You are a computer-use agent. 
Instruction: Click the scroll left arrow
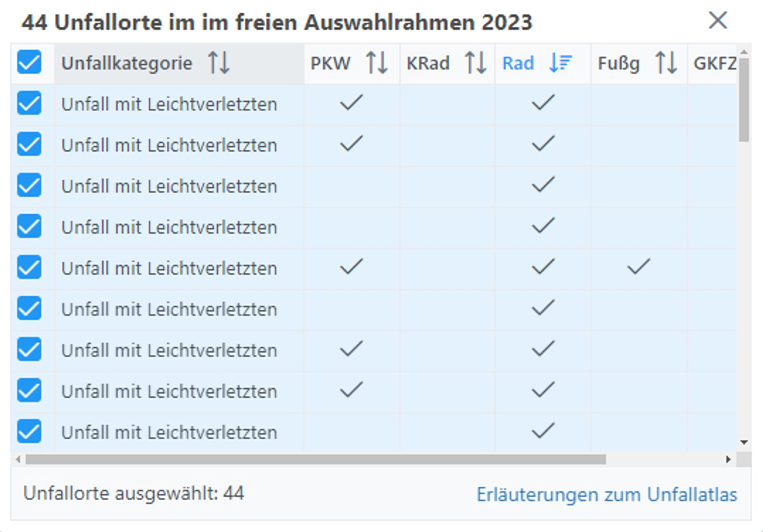(18, 460)
